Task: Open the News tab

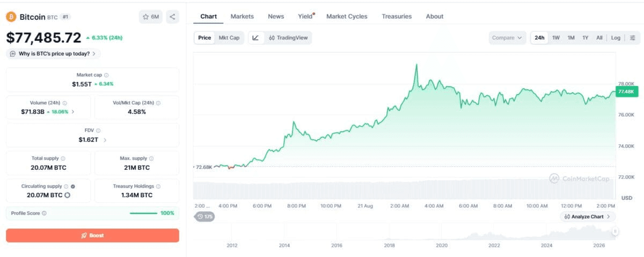Action: tap(276, 16)
